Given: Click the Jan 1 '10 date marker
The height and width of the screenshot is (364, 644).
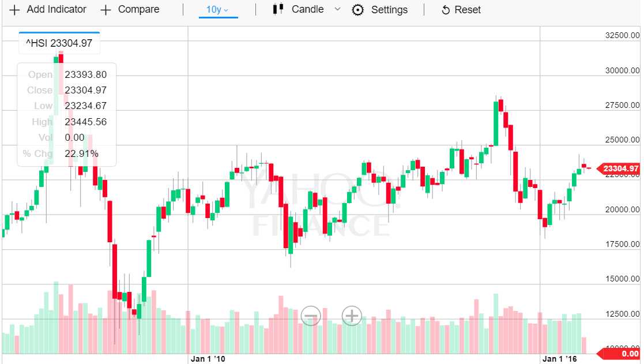Looking at the screenshot, I should coord(207,359).
